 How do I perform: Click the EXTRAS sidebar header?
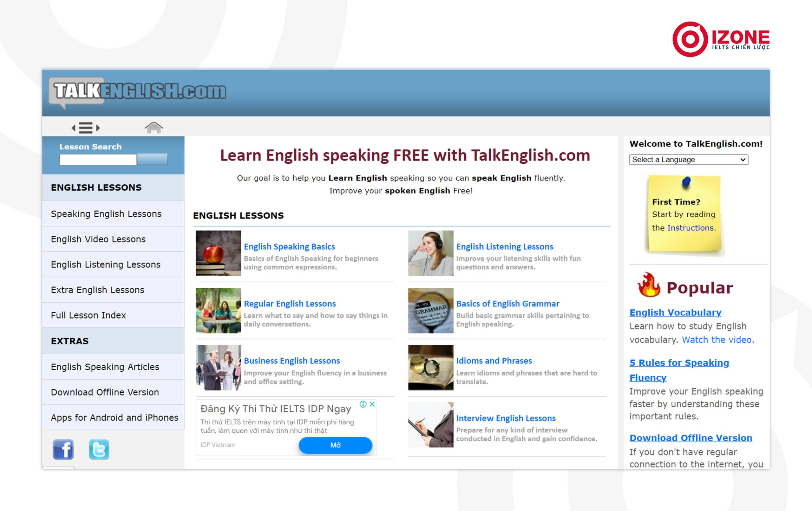pyautogui.click(x=113, y=341)
